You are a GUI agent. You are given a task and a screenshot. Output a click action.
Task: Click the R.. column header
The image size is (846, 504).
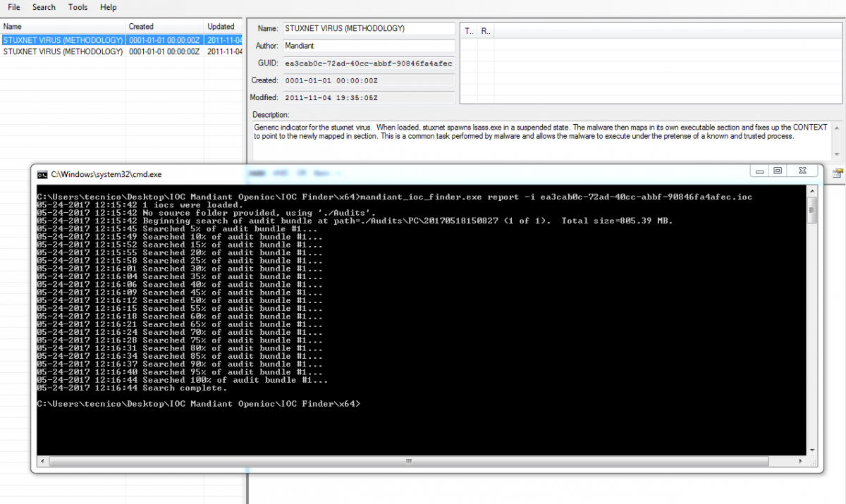(486, 31)
